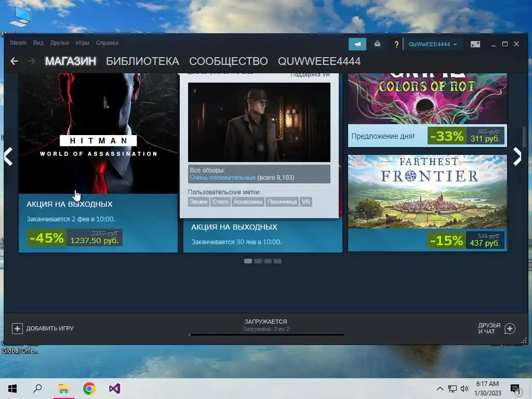Switch to БИБЛИОТЕКА tab
This screenshot has height=399, width=532.
point(142,61)
